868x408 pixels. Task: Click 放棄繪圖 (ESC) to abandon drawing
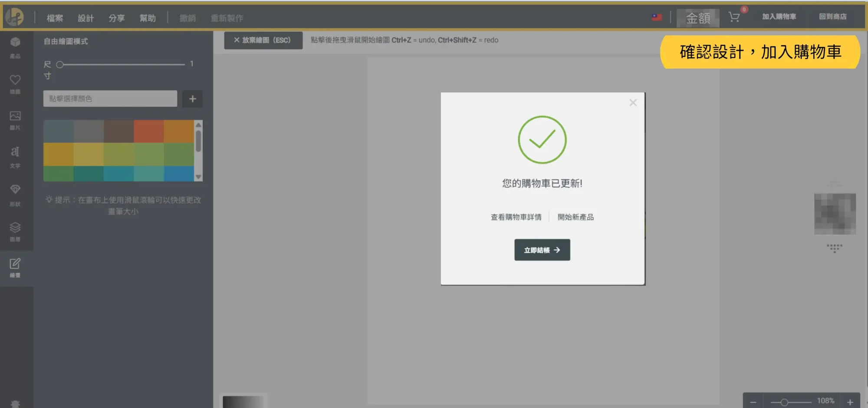(x=263, y=40)
